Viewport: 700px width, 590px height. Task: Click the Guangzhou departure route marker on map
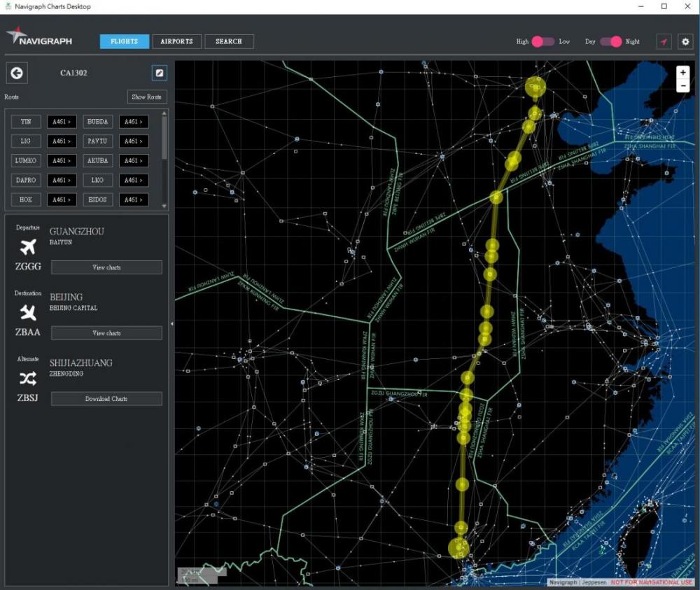[x=458, y=548]
